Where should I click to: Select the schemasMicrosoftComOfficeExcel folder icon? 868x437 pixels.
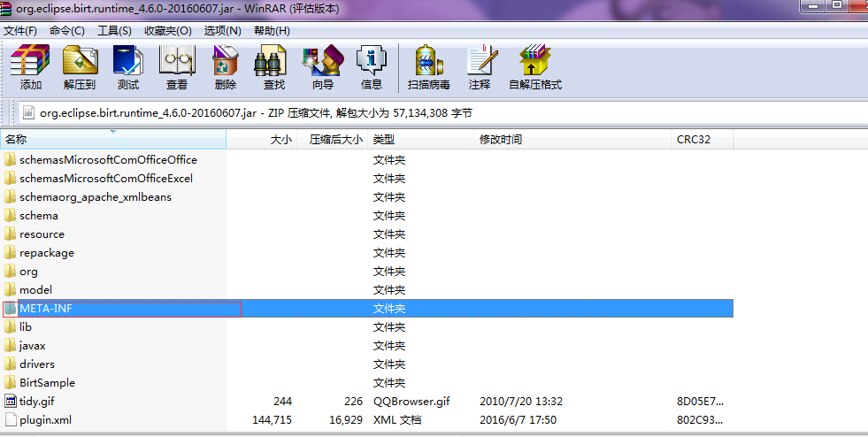click(x=10, y=178)
